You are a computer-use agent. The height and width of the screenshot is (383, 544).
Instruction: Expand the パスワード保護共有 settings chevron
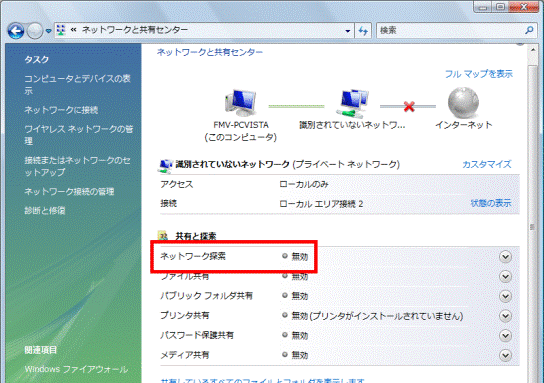pyautogui.click(x=505, y=336)
